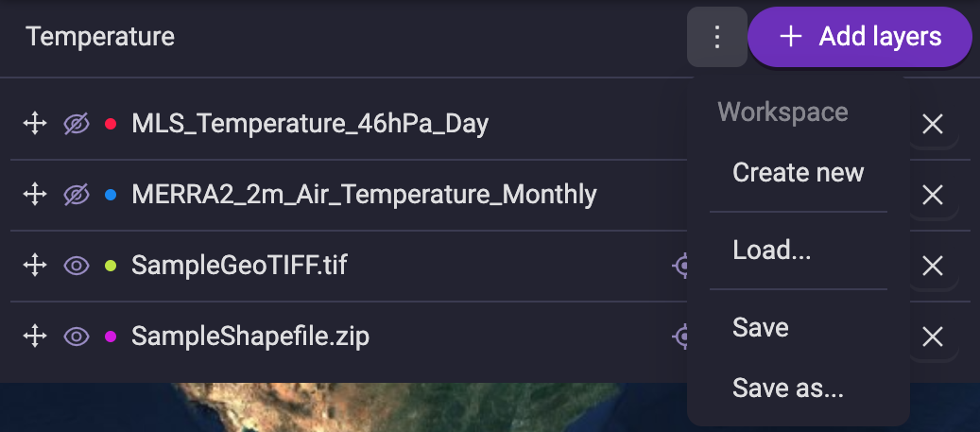Screen dimensions: 980x432
Task: Remove the MLS_Temperature_46hPa_Day layer
Action: pyautogui.click(x=933, y=125)
